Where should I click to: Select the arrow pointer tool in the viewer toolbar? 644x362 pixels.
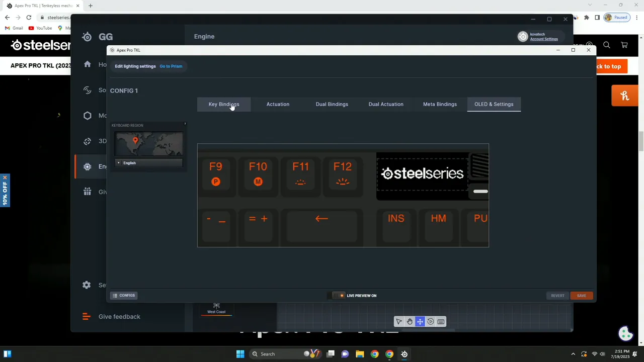399,322
